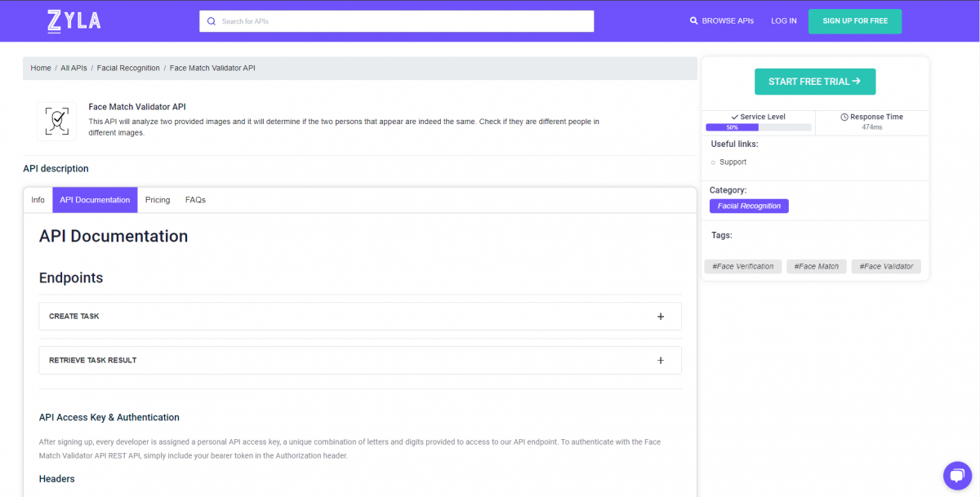Click the Zyla logo in the header
980x497 pixels.
[73, 20]
